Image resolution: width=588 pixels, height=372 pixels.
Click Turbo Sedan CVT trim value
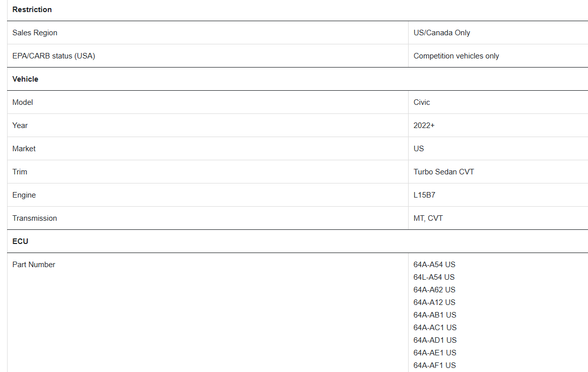443,172
